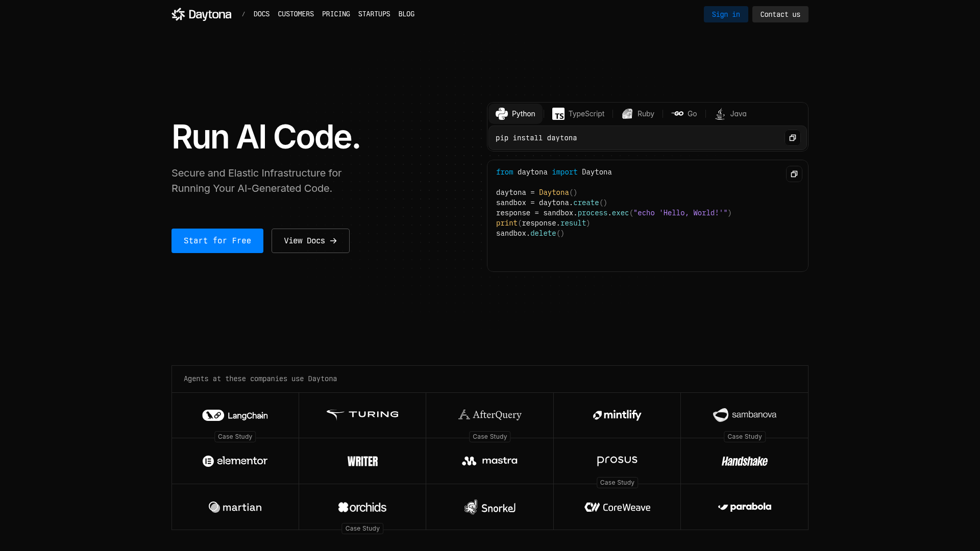Open LangChain Case Study badge

(x=235, y=437)
